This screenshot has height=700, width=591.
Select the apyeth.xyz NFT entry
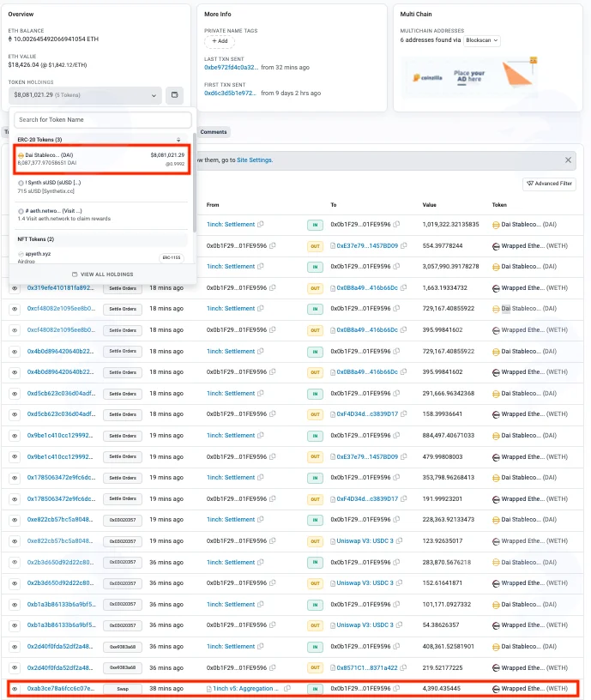(x=102, y=256)
